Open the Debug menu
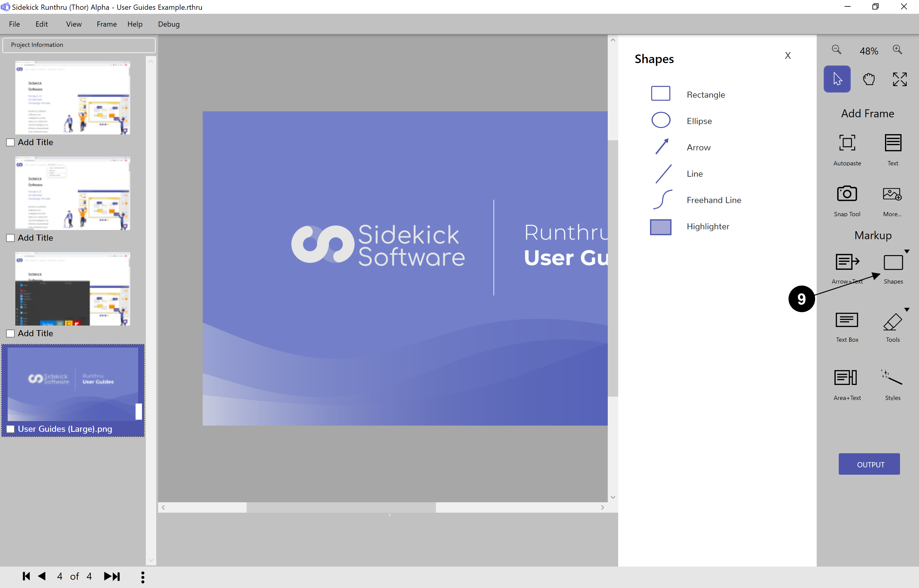The width and height of the screenshot is (919, 588). [169, 24]
